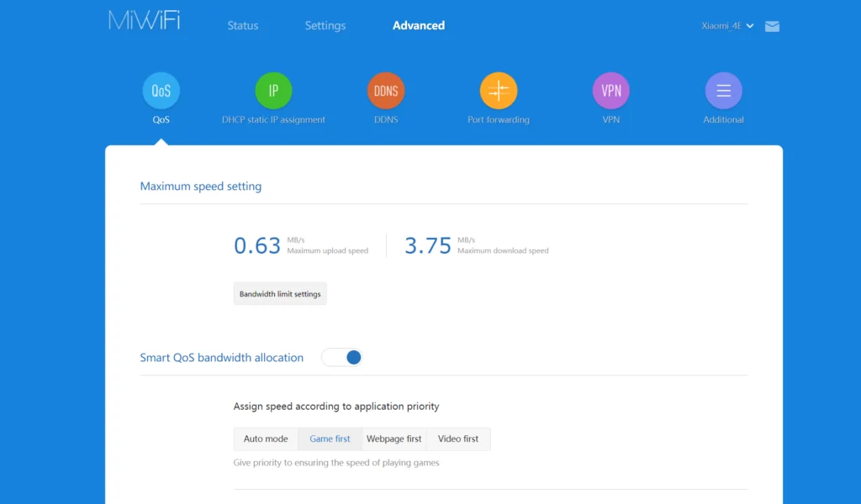Select the Port forwarding icon
Image resolution: width=861 pixels, height=504 pixels.
point(499,91)
